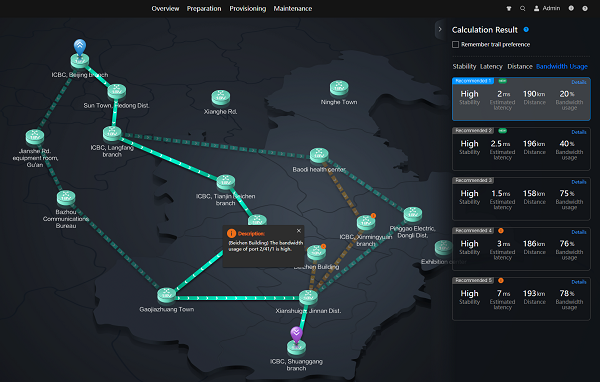This screenshot has height=382, width=600.
Task: Enable Remember trail preference checkbox
Action: click(x=455, y=44)
